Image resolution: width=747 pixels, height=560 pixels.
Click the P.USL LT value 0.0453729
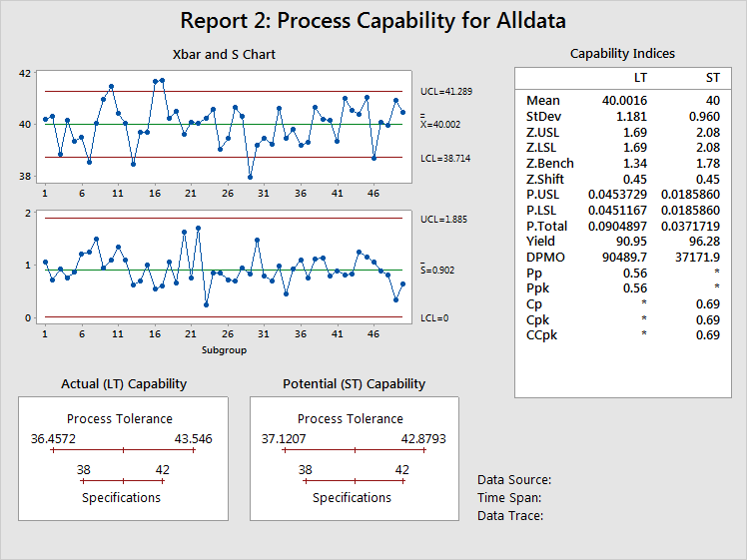tap(617, 195)
